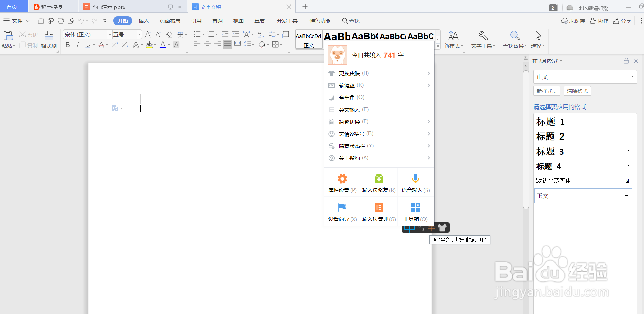Apply the yellow text highlight color
Image resolution: width=644 pixels, height=314 pixels.
coord(149,45)
